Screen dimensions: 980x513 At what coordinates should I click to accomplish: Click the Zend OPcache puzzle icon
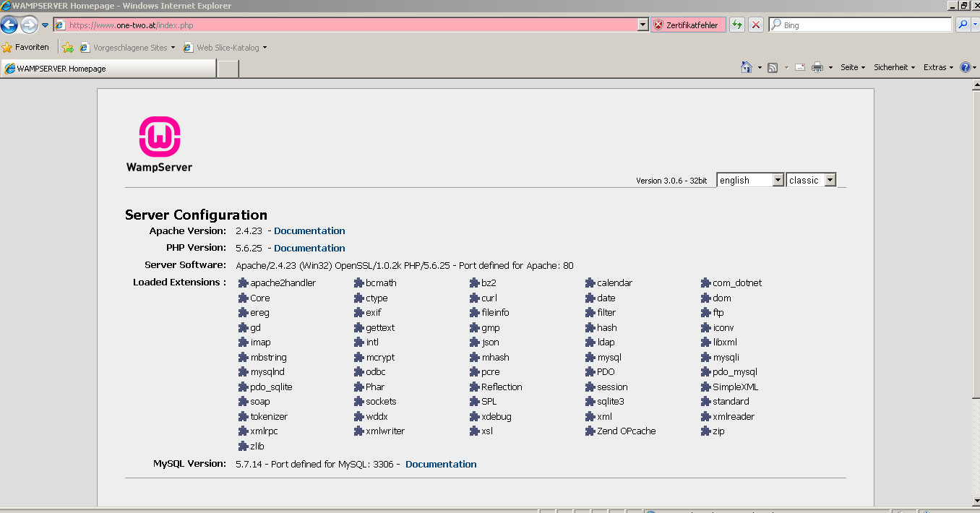tap(590, 431)
